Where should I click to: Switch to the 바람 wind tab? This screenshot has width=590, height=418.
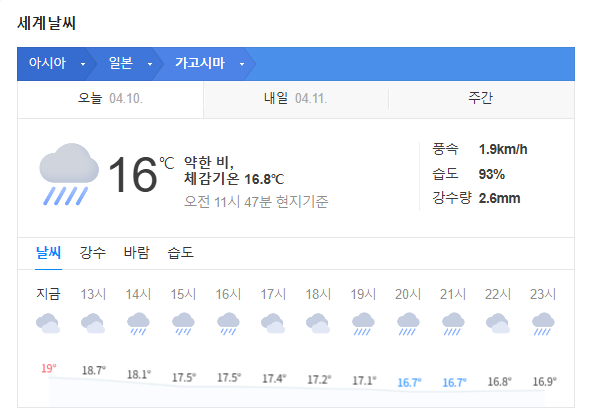tap(137, 252)
